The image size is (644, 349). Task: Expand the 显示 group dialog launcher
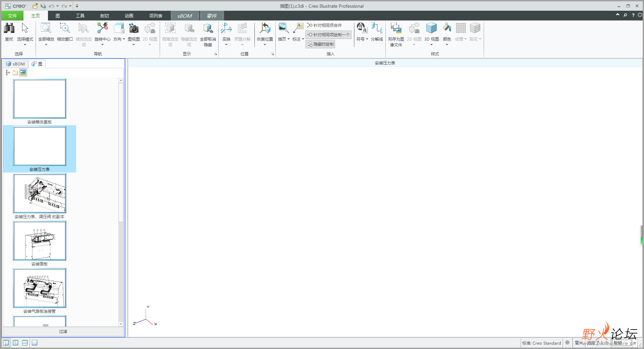[216, 54]
